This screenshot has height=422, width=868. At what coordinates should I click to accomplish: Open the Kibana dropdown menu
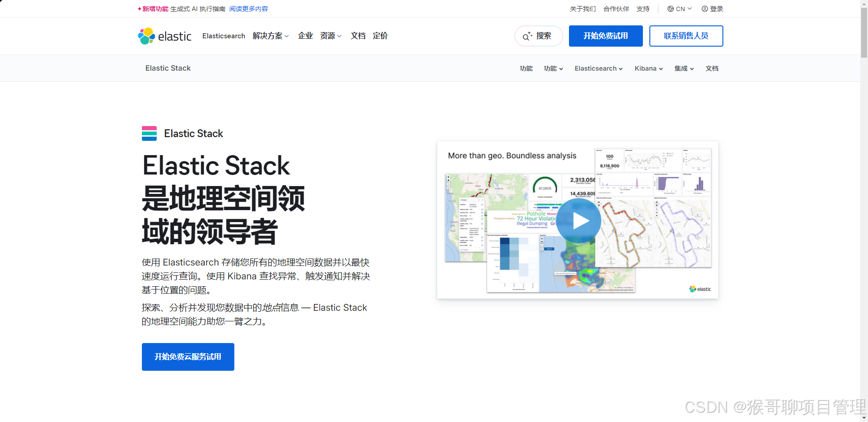click(648, 68)
